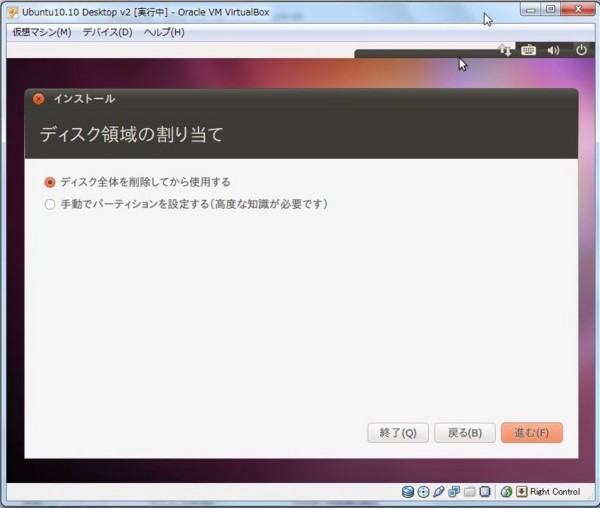
Task: Click the keyboard capture arrow icon
Action: click(521, 492)
